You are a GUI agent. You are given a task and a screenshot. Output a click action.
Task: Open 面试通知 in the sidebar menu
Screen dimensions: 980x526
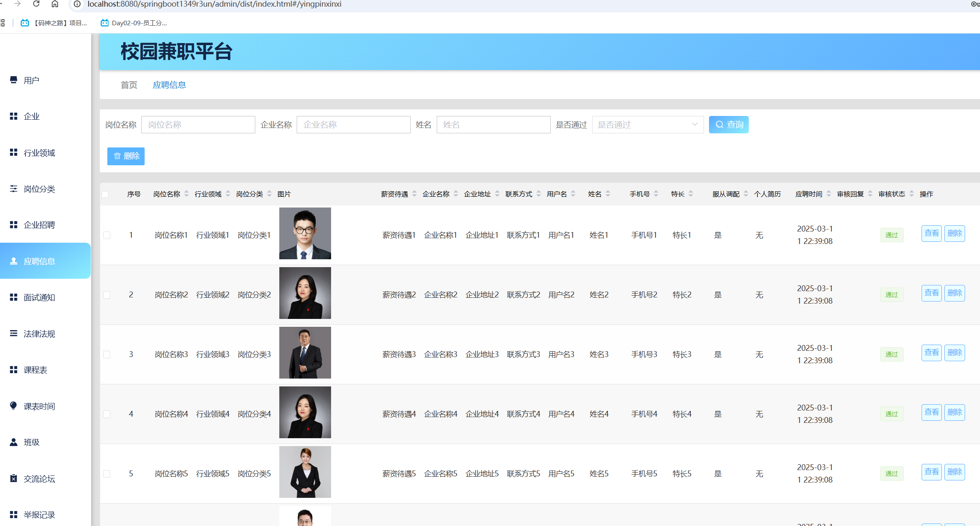[x=39, y=297]
